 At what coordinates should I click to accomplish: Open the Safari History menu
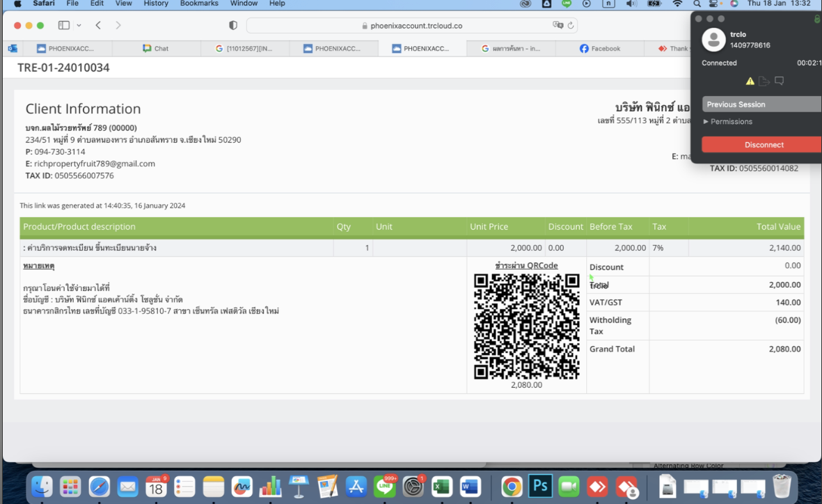click(x=156, y=3)
